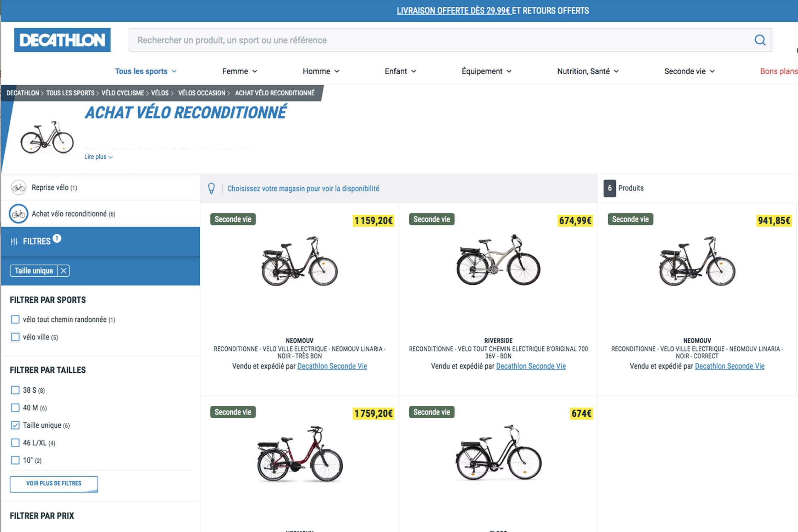The height and width of the screenshot is (532, 798).
Task: Click the 1 159,20€ price tag
Action: coord(373,221)
